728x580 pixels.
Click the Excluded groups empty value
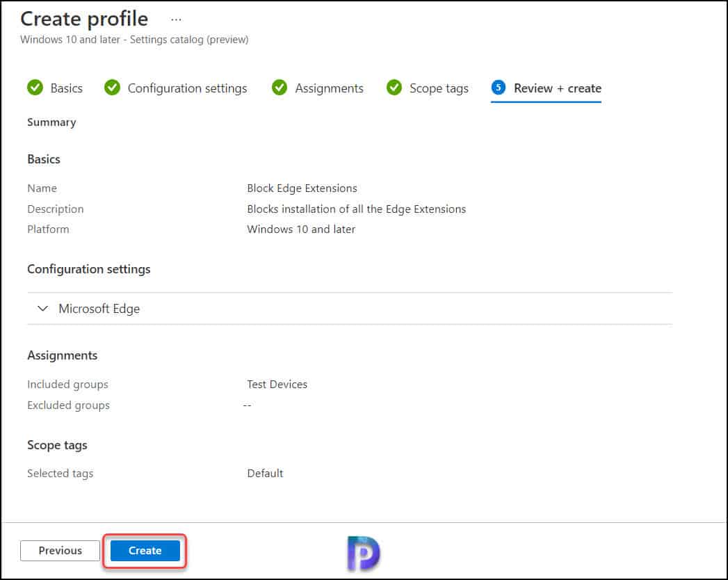248,405
